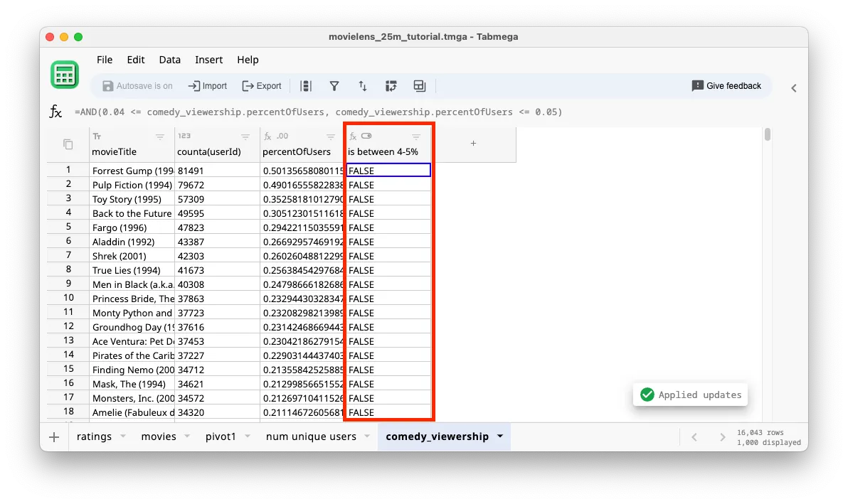Click the Import icon
Image resolution: width=848 pixels, height=504 pixels.
tap(207, 85)
